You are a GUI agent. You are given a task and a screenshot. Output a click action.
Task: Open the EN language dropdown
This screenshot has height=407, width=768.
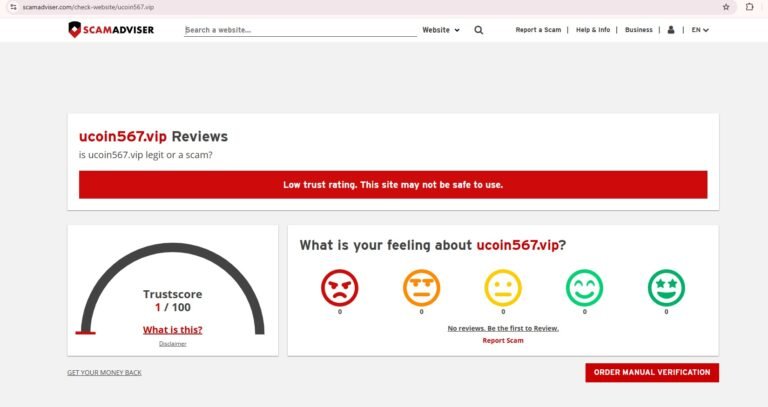coord(700,30)
